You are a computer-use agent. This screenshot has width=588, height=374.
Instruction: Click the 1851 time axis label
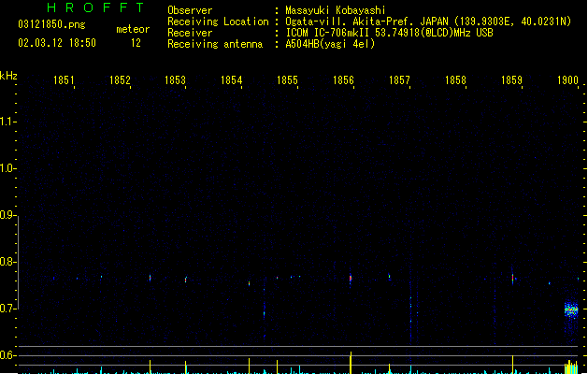pyautogui.click(x=64, y=80)
